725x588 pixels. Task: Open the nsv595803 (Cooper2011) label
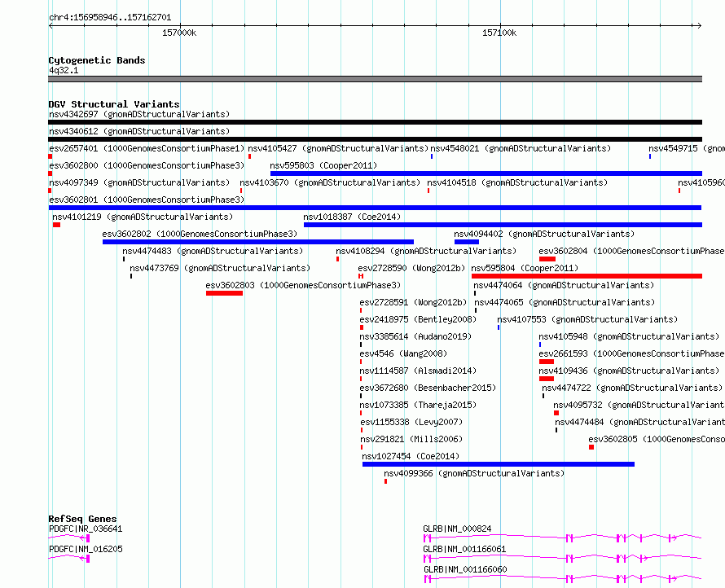click(323, 165)
